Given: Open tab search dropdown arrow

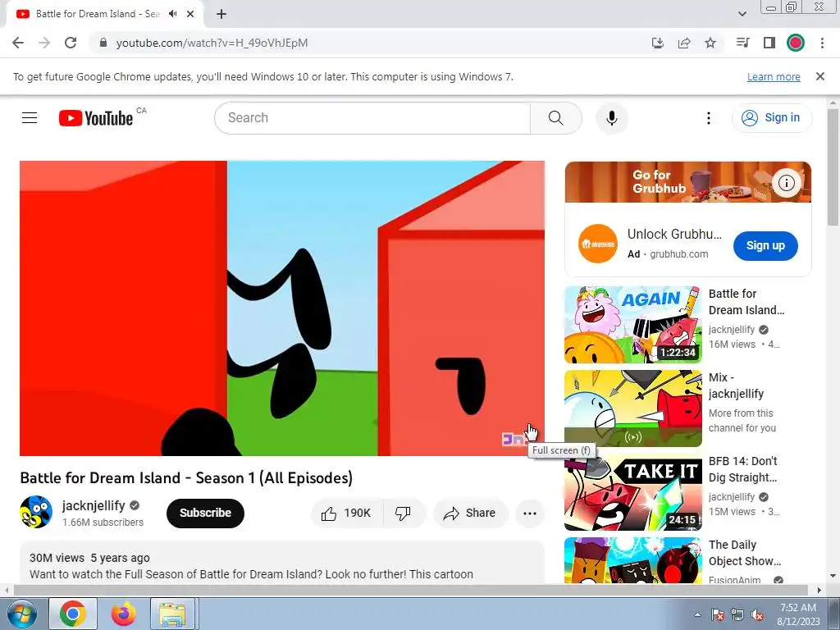Looking at the screenshot, I should pyautogui.click(x=742, y=14).
